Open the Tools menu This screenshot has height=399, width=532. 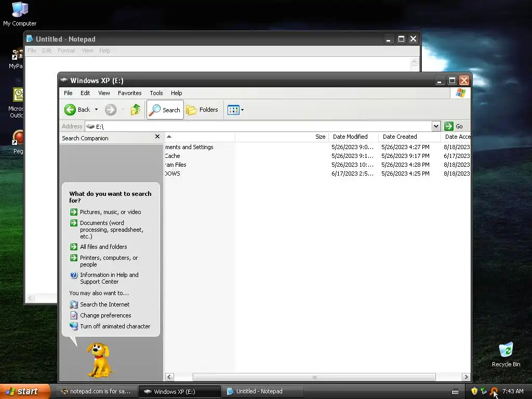[156, 93]
